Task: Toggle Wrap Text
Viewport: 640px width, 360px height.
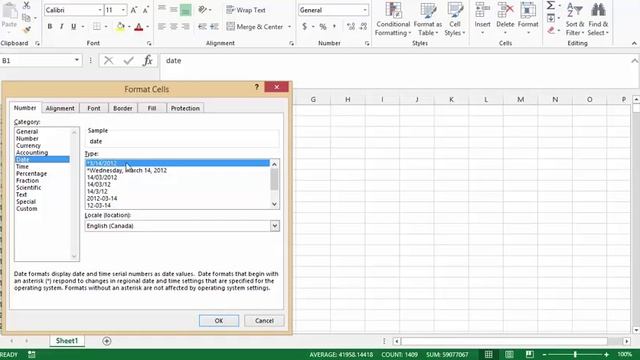Action: point(246,10)
